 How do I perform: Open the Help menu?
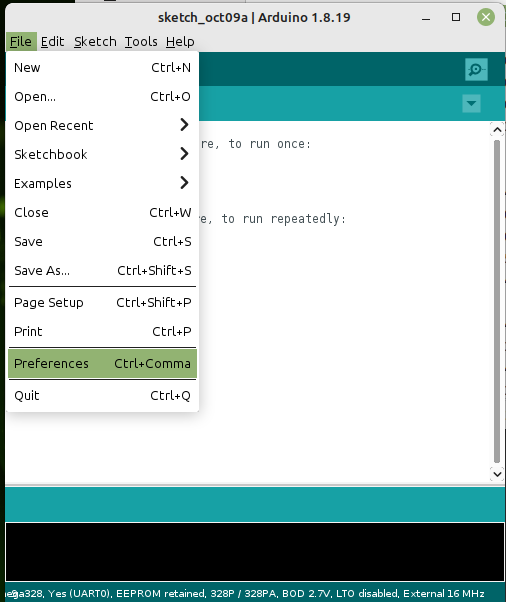(180, 41)
